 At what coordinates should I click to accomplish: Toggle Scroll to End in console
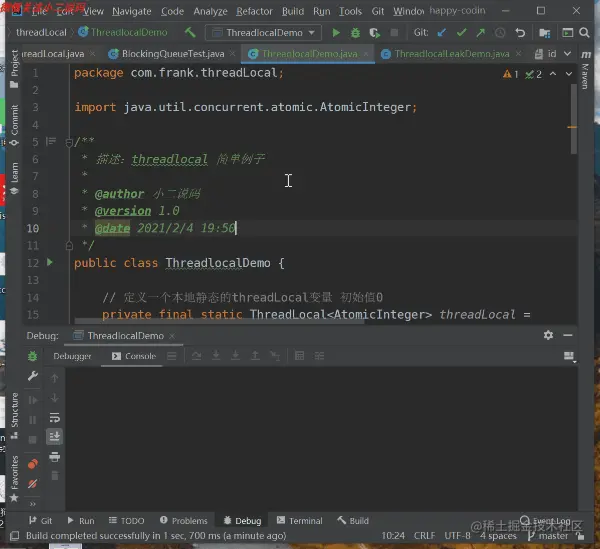pos(54,436)
